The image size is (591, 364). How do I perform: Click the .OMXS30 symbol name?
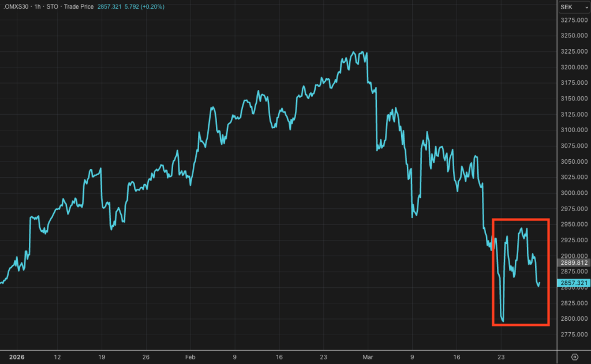[16, 7]
